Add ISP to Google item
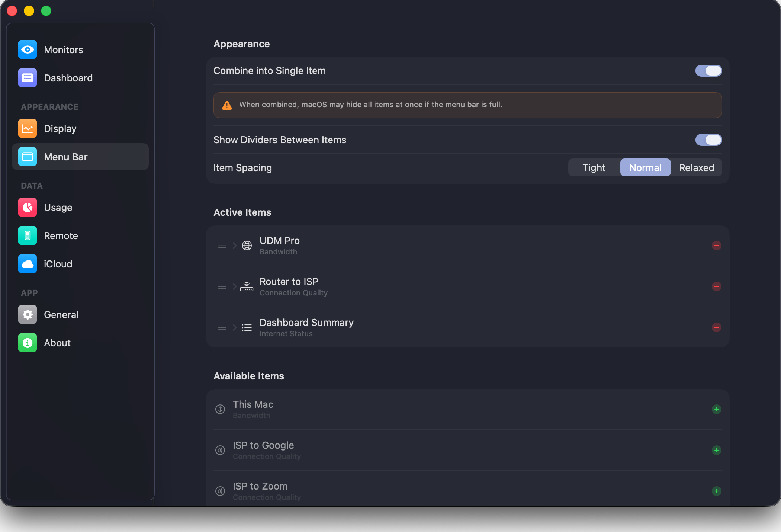The height and width of the screenshot is (532, 781). 716,450
